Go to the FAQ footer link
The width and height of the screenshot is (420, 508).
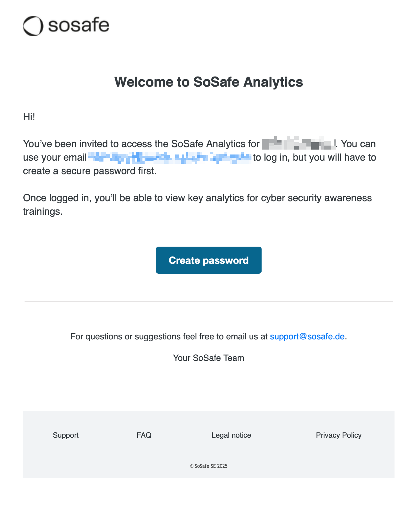click(144, 435)
